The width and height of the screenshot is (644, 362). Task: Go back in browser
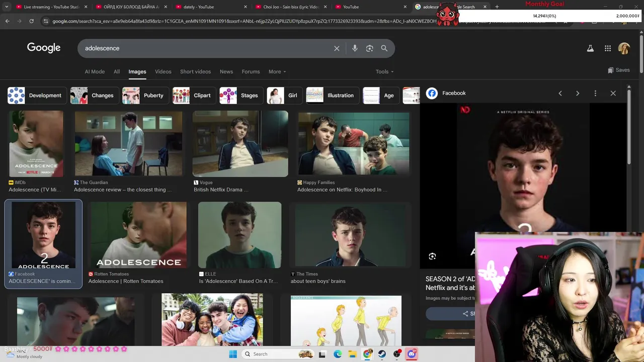(7, 21)
